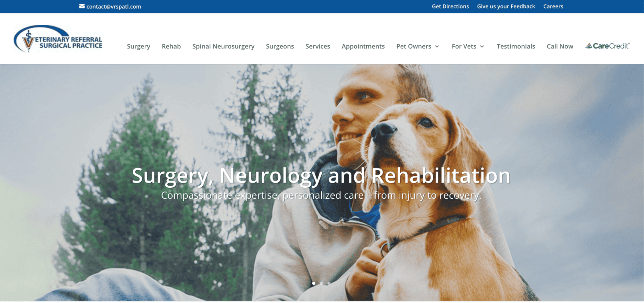Expand the For Vets dropdown arrow
This screenshot has height=303, width=644.
[482, 46]
